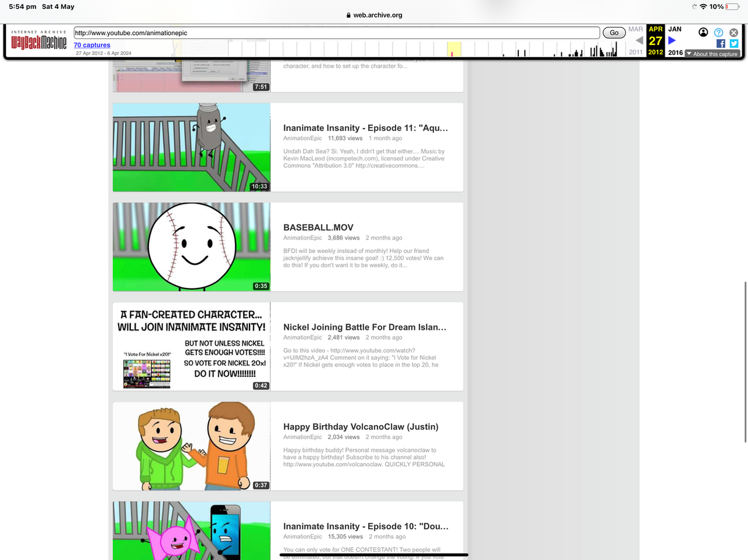Select year 2016 in Wayback toolbar
The image size is (748, 560).
coord(676,53)
